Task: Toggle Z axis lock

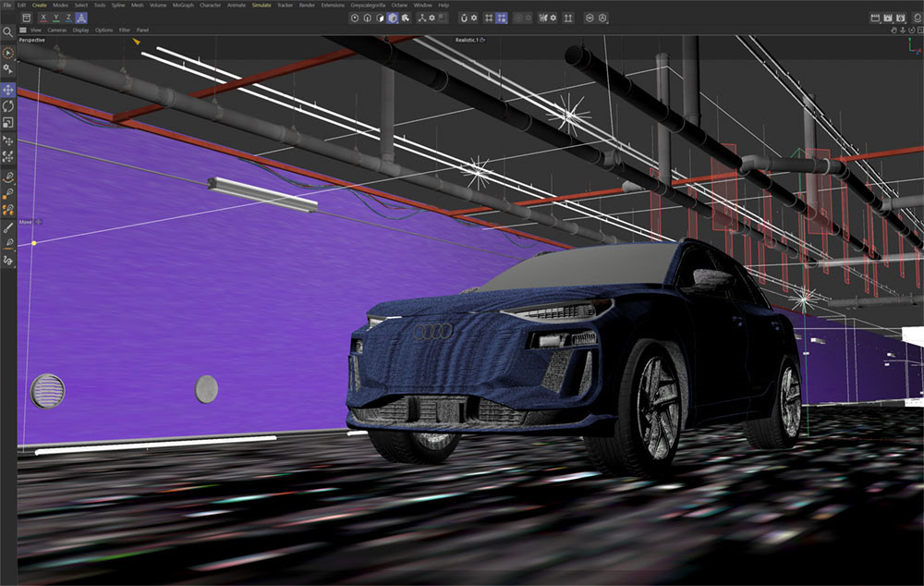Action: (x=68, y=18)
